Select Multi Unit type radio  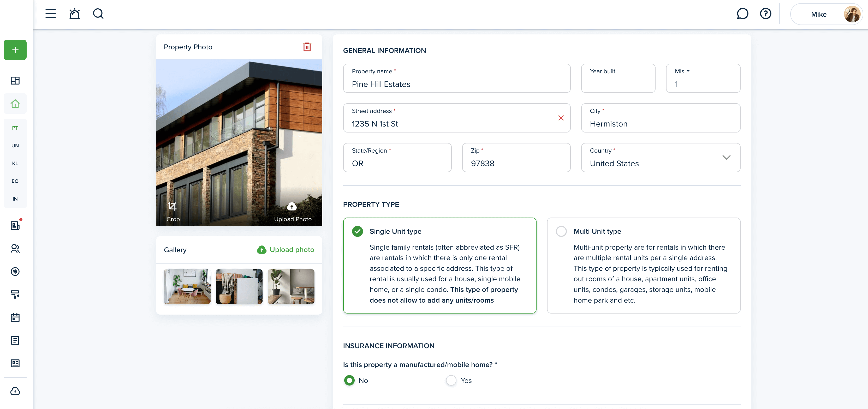[561, 231]
